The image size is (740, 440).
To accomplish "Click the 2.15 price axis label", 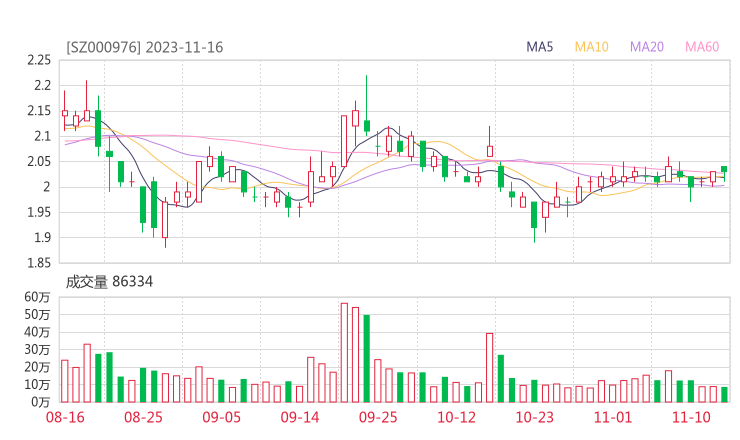I will click(39, 111).
